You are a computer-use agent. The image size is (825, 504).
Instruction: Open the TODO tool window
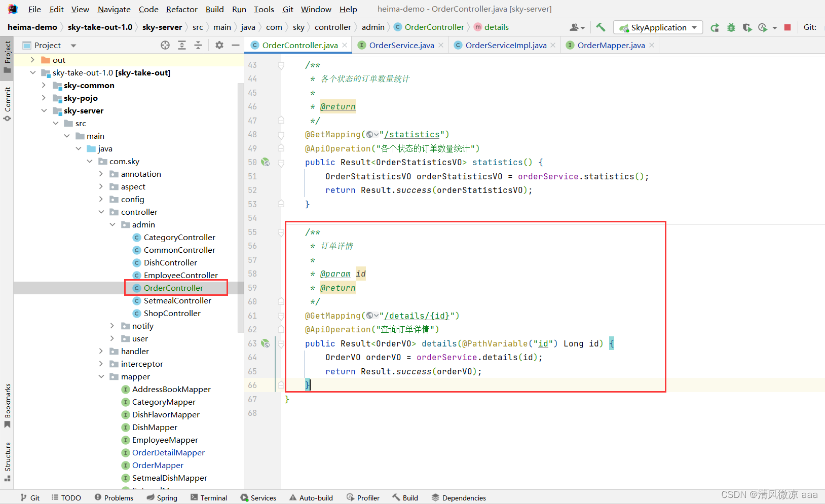point(66,498)
